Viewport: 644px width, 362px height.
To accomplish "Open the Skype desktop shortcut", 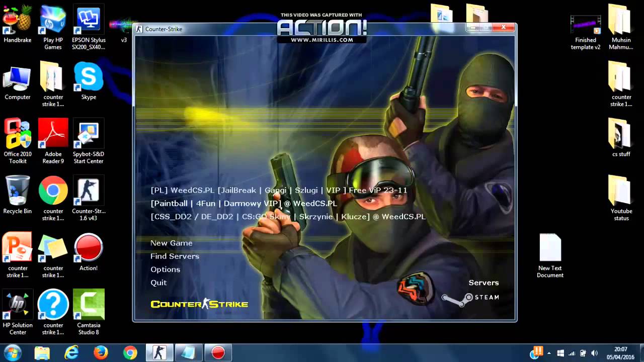I will click(89, 80).
